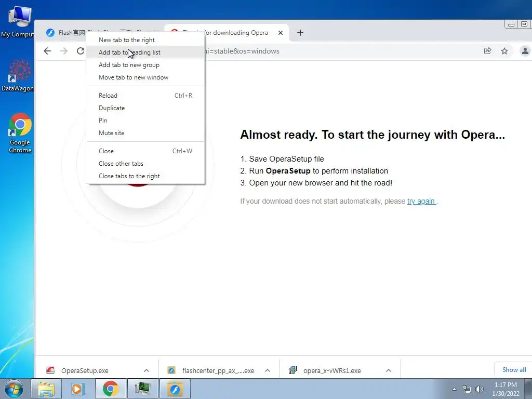Click the browser Forward arrow
This screenshot has width=532, height=399.
pyautogui.click(x=64, y=51)
